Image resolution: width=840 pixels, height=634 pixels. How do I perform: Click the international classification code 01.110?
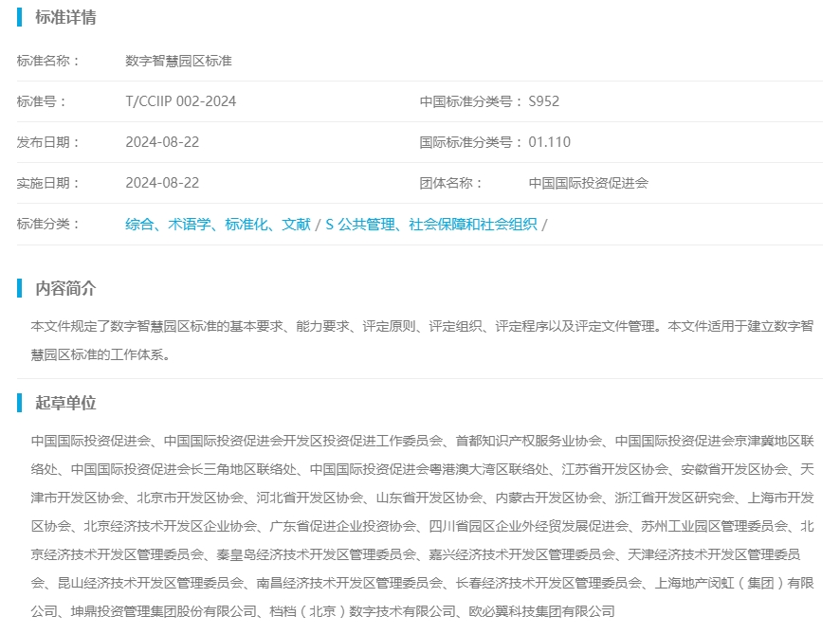549,142
